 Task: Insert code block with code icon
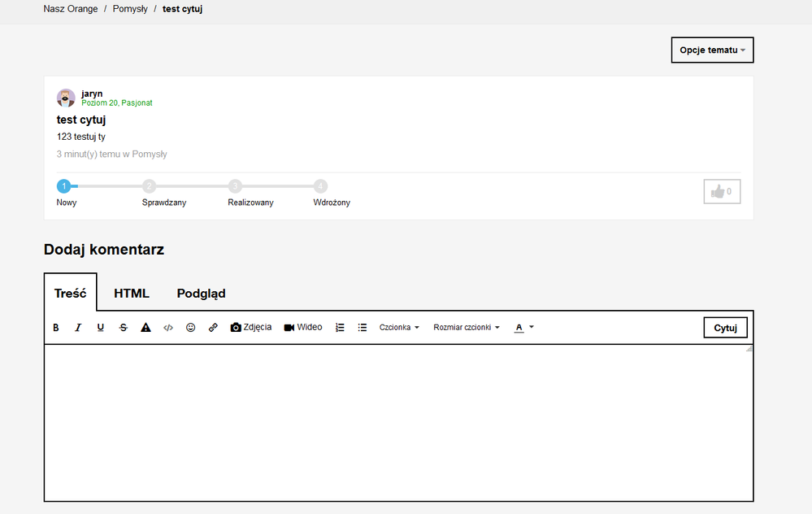(168, 328)
